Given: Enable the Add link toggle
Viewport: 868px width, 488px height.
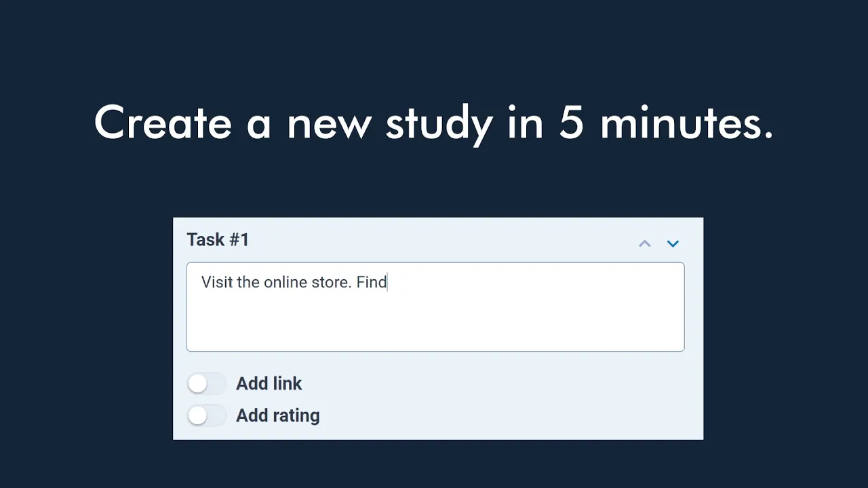Looking at the screenshot, I should point(206,384).
